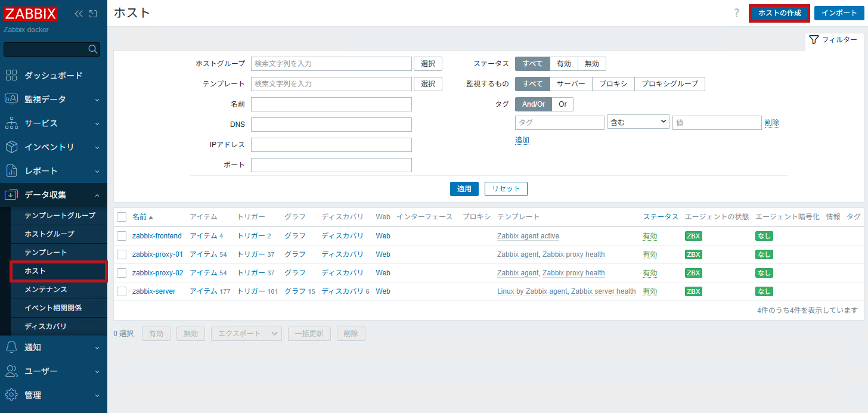
Task: Click the ZBX badge for zabbix-frontend
Action: point(693,236)
